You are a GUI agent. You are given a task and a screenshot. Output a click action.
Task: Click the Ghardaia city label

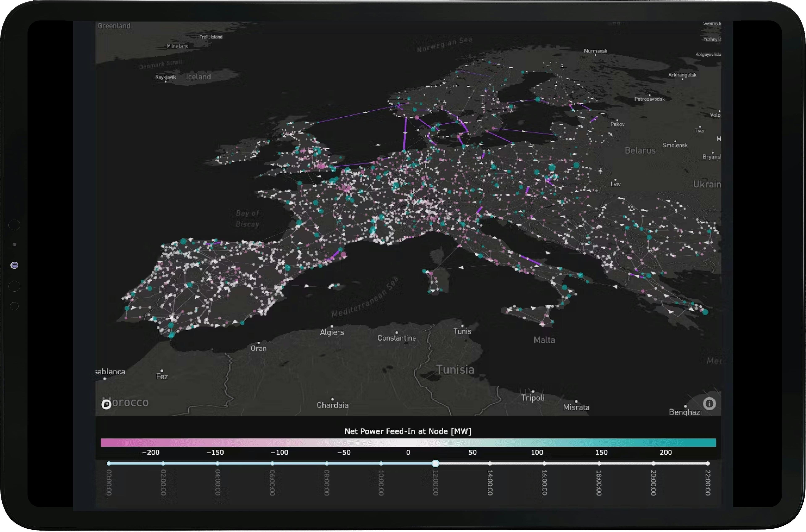coord(333,405)
